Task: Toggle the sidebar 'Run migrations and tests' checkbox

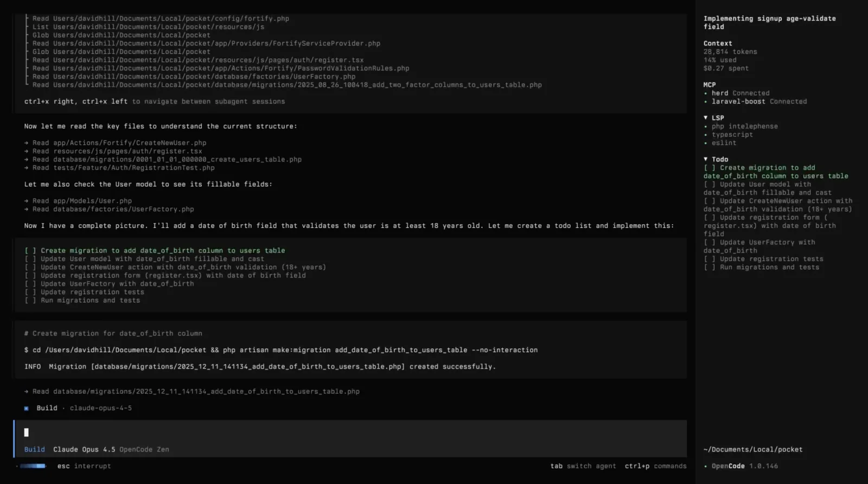Action: click(710, 267)
